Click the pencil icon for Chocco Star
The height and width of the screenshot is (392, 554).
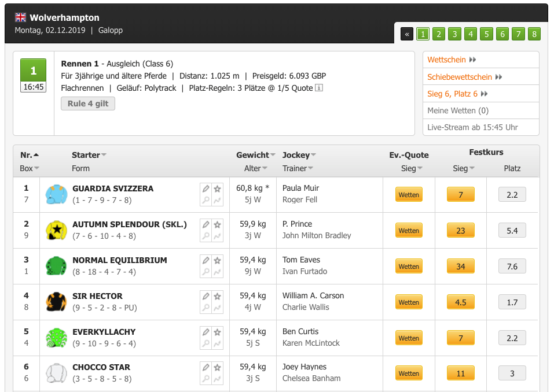pyautogui.click(x=206, y=367)
